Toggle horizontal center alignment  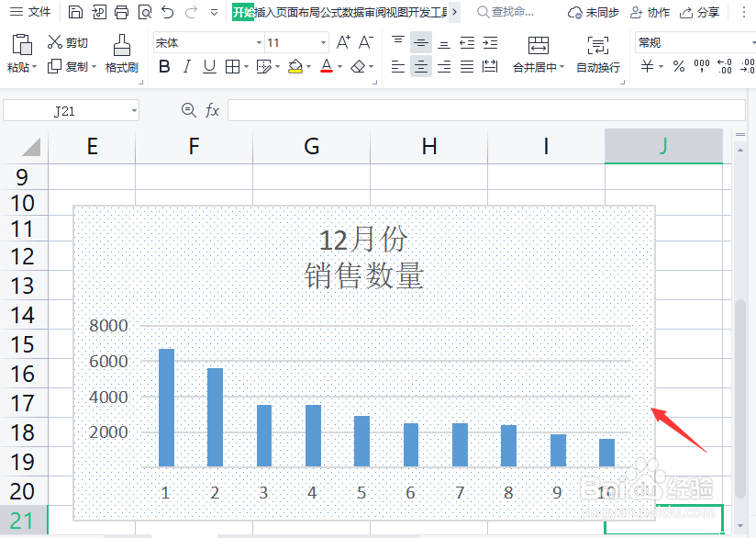pos(421,67)
